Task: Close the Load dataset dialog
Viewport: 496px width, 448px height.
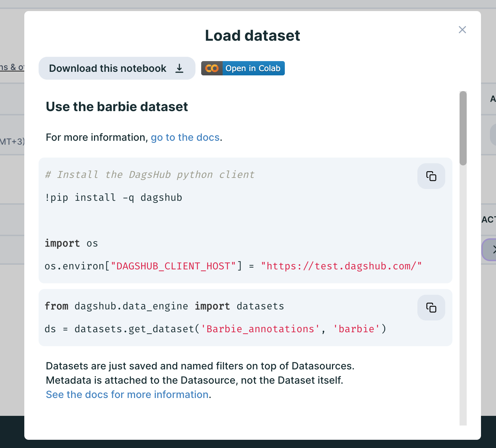Action: (462, 30)
